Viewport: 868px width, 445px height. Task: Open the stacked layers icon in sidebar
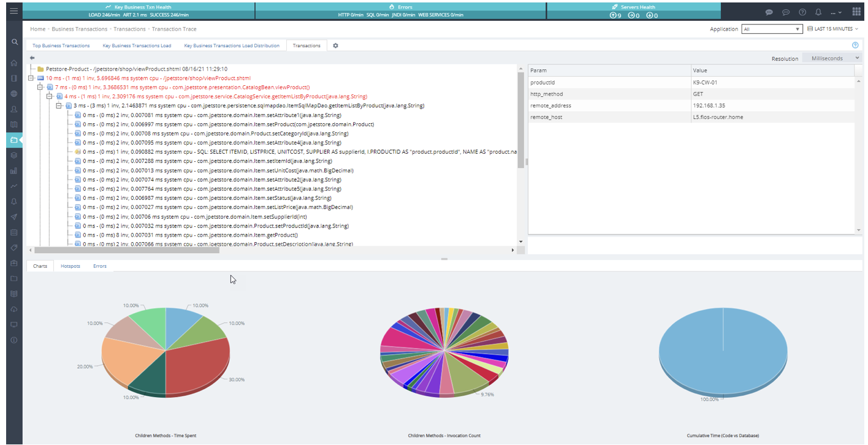tap(14, 155)
